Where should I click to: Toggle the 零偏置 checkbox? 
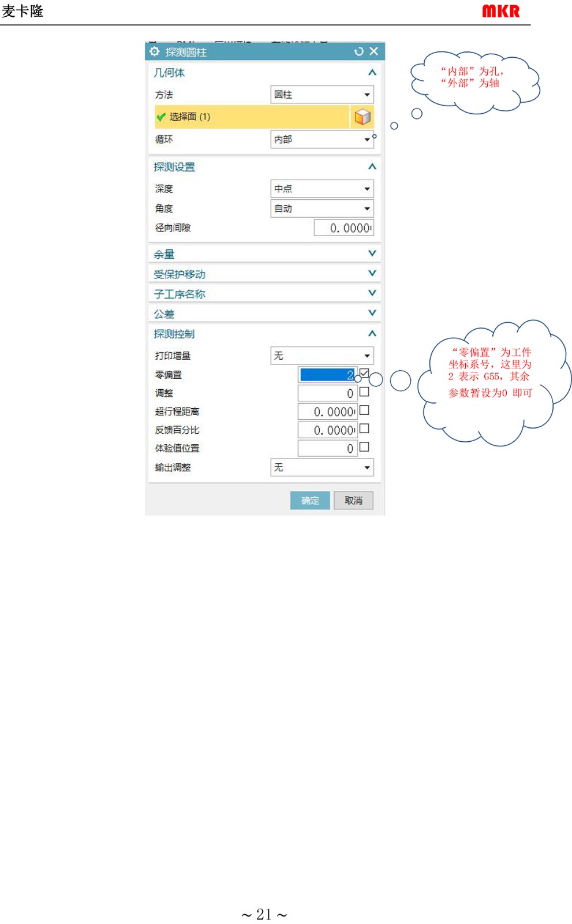click(x=364, y=373)
